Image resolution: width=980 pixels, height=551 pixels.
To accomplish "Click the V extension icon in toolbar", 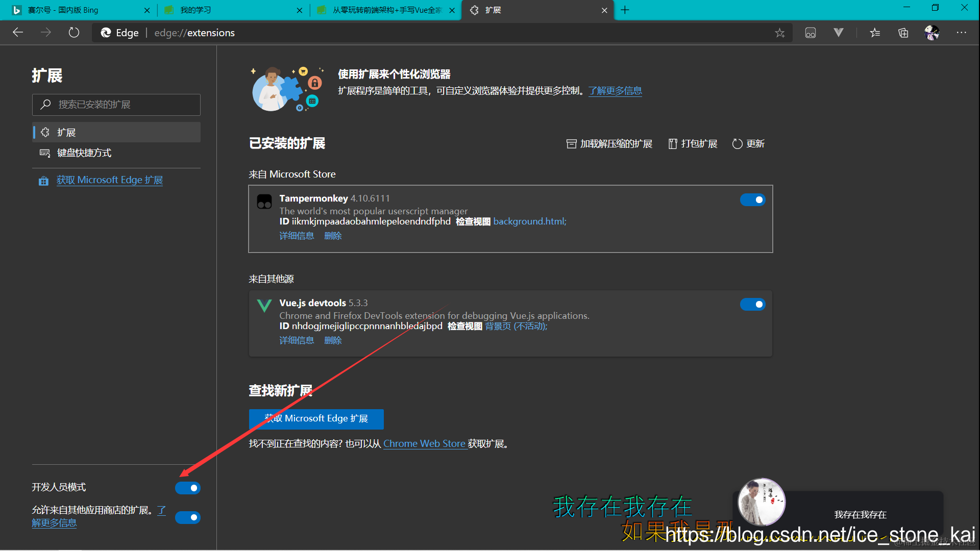I will 838,32.
